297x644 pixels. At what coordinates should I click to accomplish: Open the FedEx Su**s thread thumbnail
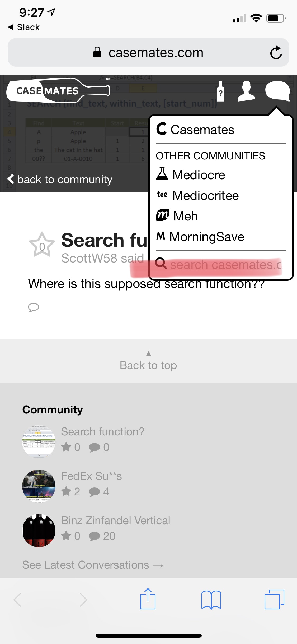39,486
